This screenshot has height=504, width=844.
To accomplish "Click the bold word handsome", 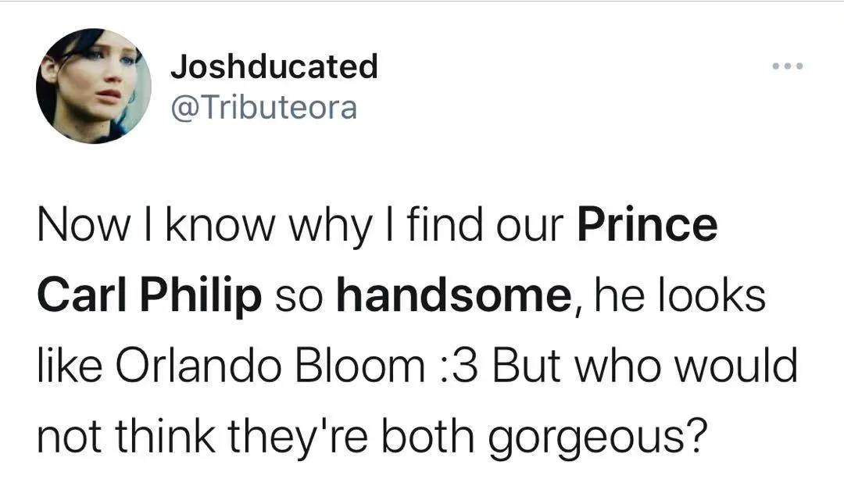I will 453,295.
